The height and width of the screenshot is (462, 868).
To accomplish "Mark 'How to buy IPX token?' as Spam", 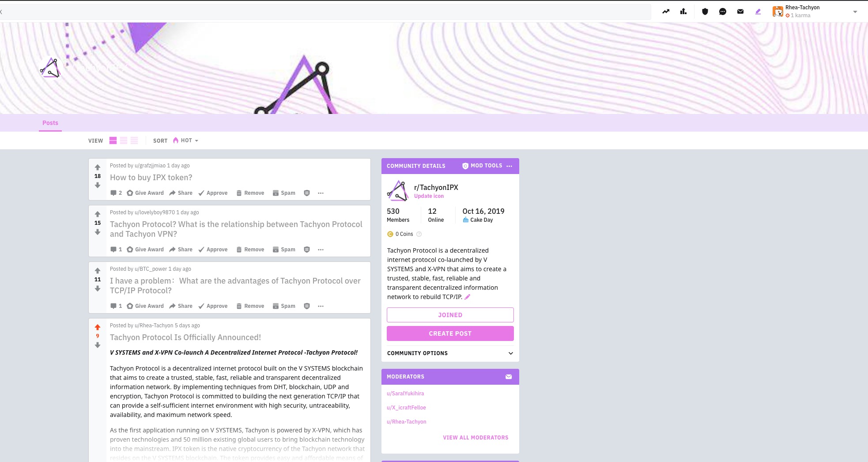I will coord(284,193).
